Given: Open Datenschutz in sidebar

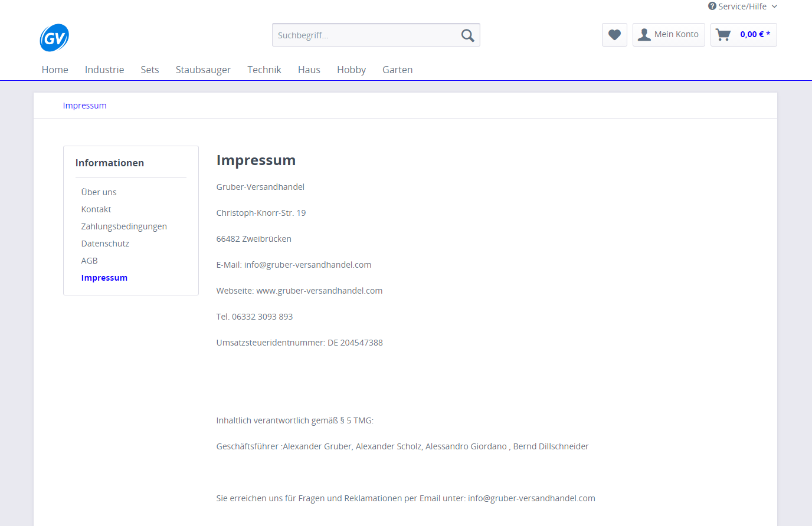Looking at the screenshot, I should tap(105, 244).
